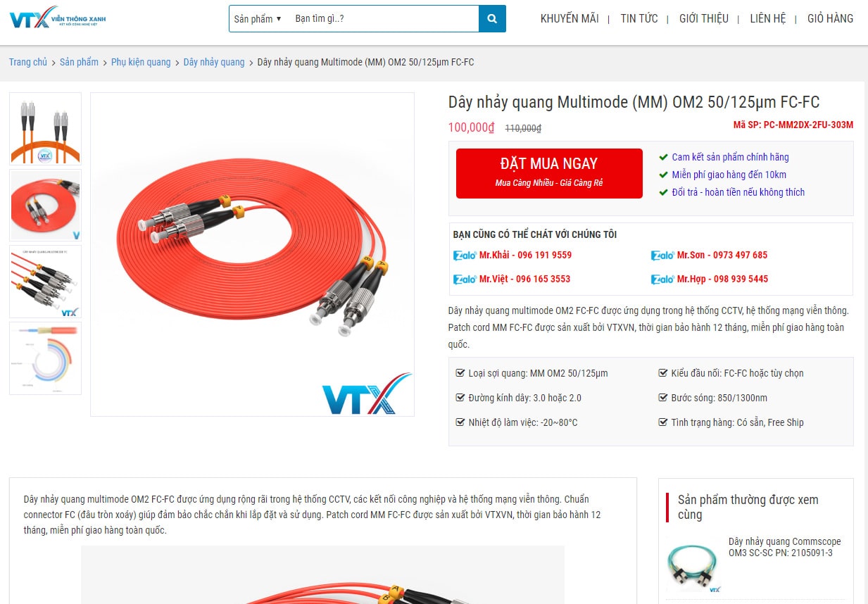The image size is (868, 604).
Task: Open the VTX Viễn Thông Xanh logo
Action: click(x=58, y=18)
